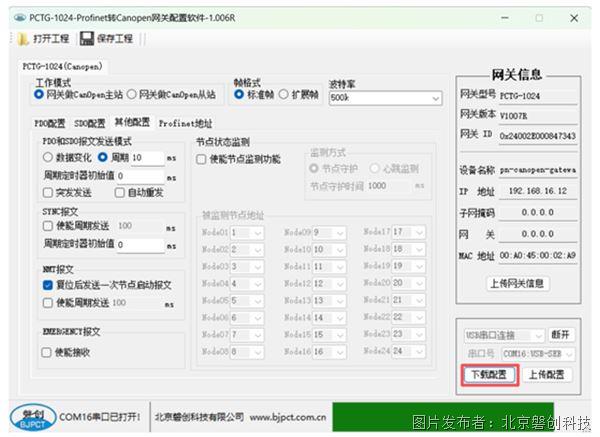Open Node12 address dropdown
Image resolution: width=600 pixels, height=437 pixels.
(329, 284)
